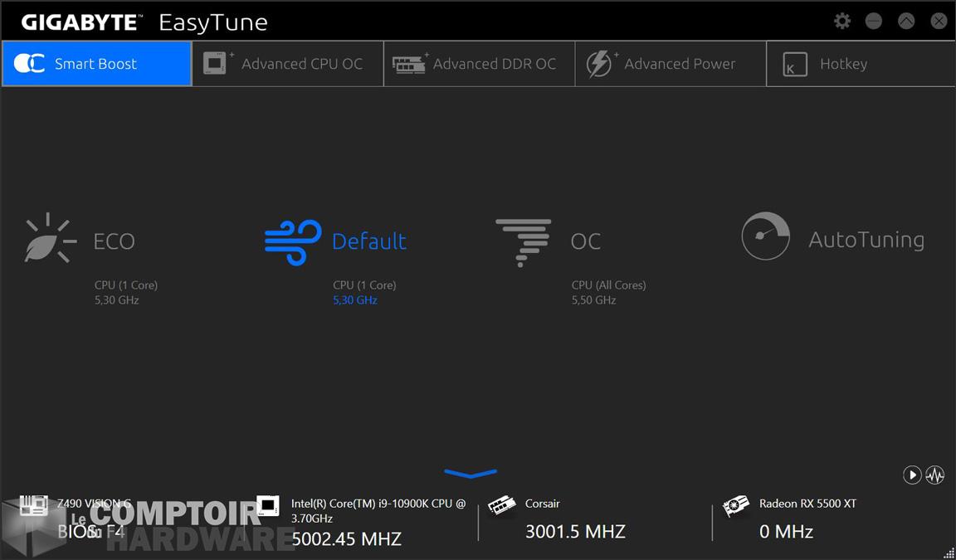The width and height of the screenshot is (956, 560).
Task: Click the AutoTuning label
Action: pyautogui.click(x=866, y=240)
